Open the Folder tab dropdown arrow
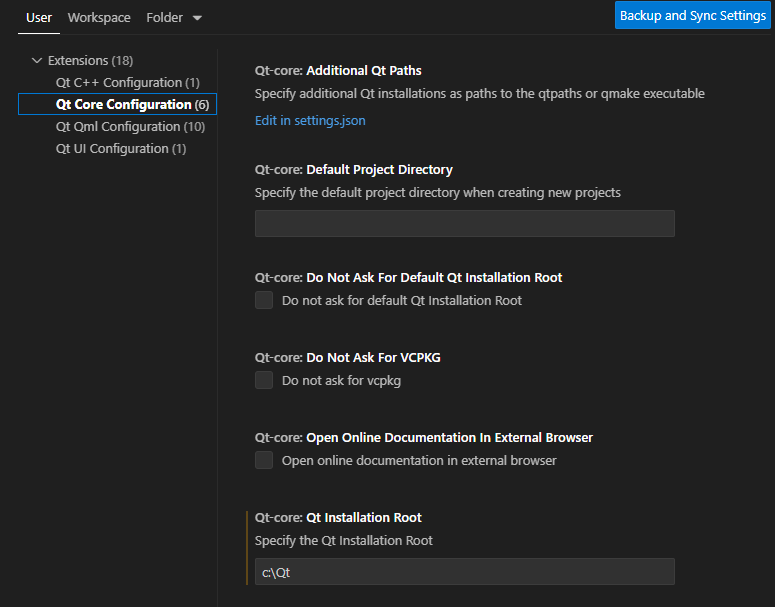This screenshot has height=607, width=775. [x=197, y=18]
